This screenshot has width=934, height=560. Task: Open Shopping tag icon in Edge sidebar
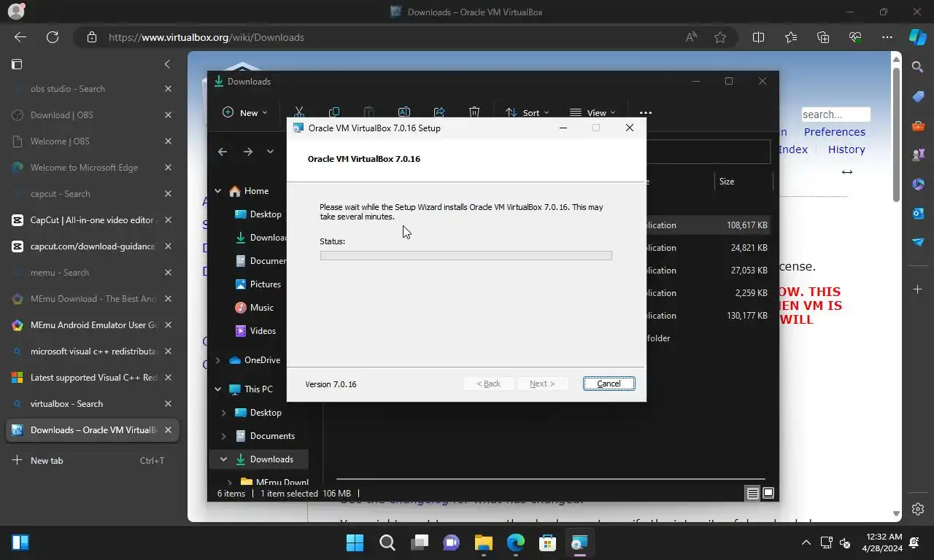pos(918,96)
